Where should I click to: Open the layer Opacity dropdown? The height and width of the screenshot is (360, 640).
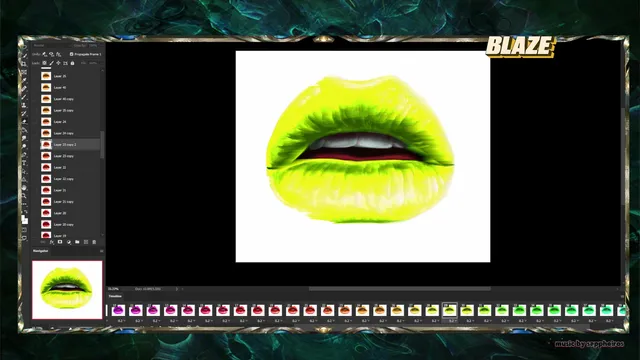tap(93, 45)
